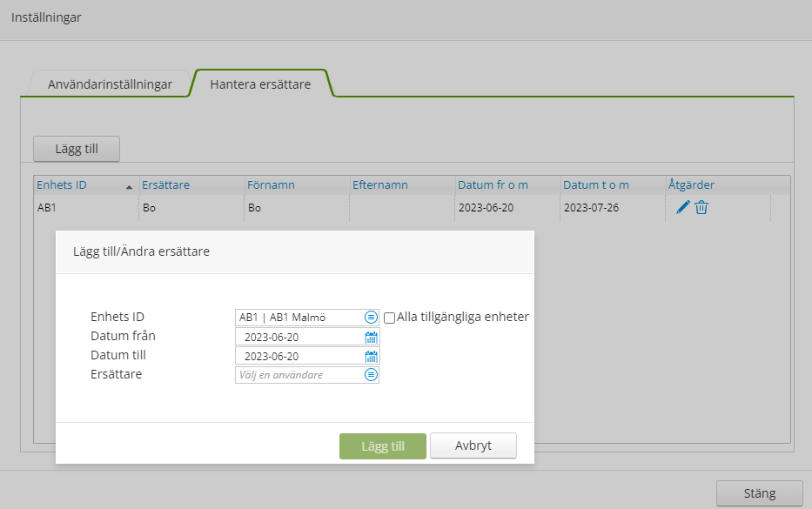Enable Alla tillgängliga enheter checkbox
Image resolution: width=812 pixels, height=509 pixels.
pos(390,318)
